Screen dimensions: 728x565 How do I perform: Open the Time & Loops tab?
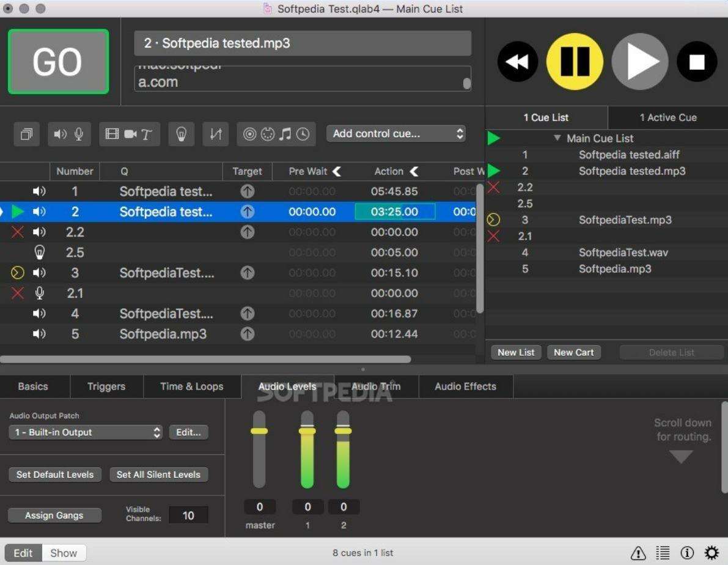(192, 386)
